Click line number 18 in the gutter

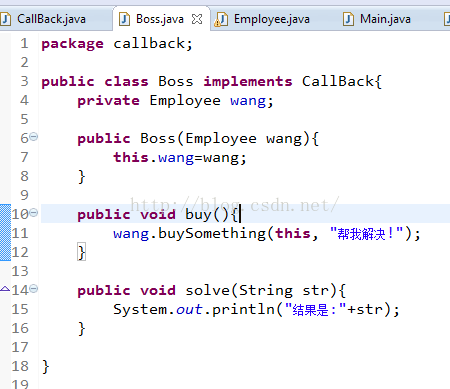click(20, 366)
